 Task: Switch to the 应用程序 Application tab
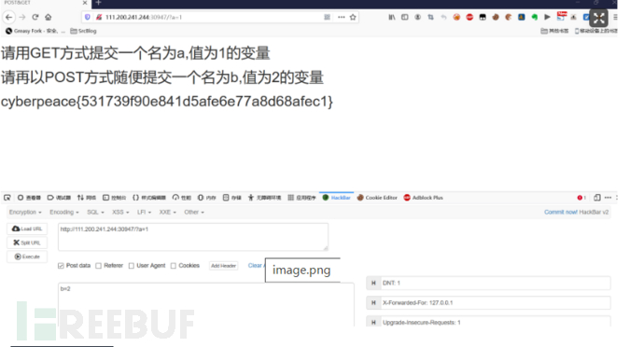coord(301,198)
